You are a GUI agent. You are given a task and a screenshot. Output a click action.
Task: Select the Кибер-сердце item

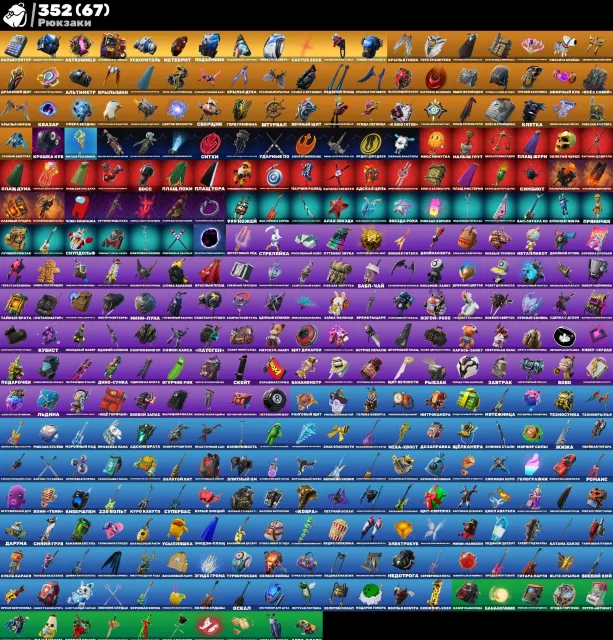pos(597,337)
